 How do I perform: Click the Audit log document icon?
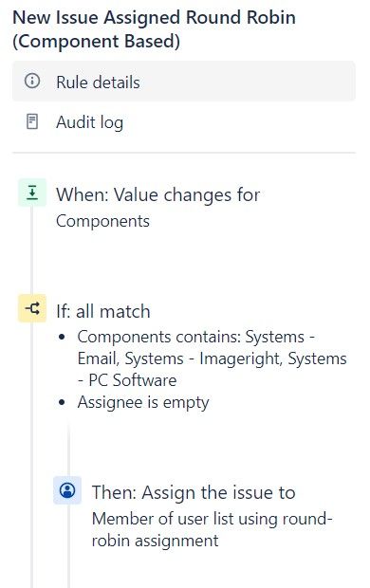[x=32, y=122]
